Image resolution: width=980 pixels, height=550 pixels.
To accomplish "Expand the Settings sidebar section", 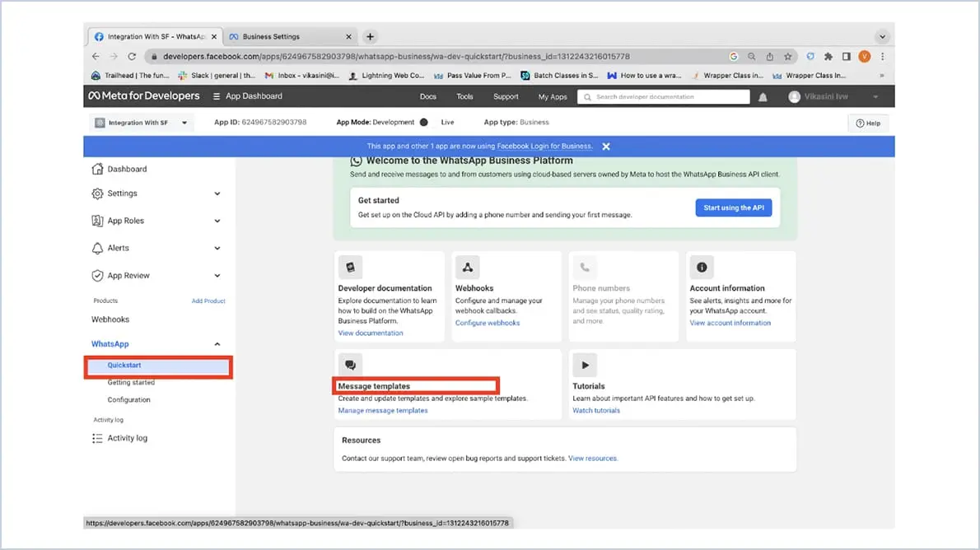I will tap(217, 193).
